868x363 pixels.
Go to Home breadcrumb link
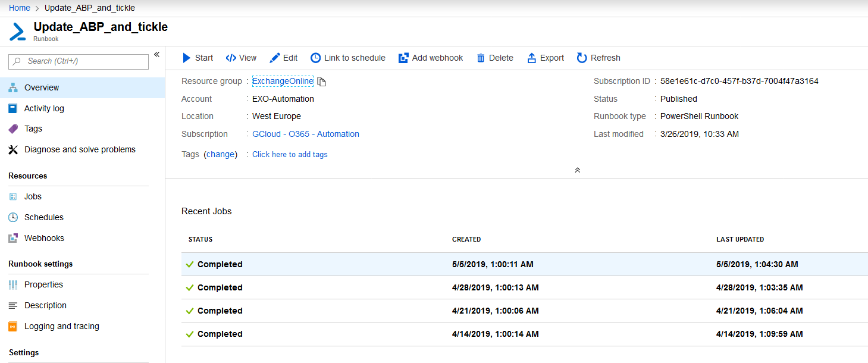point(20,8)
